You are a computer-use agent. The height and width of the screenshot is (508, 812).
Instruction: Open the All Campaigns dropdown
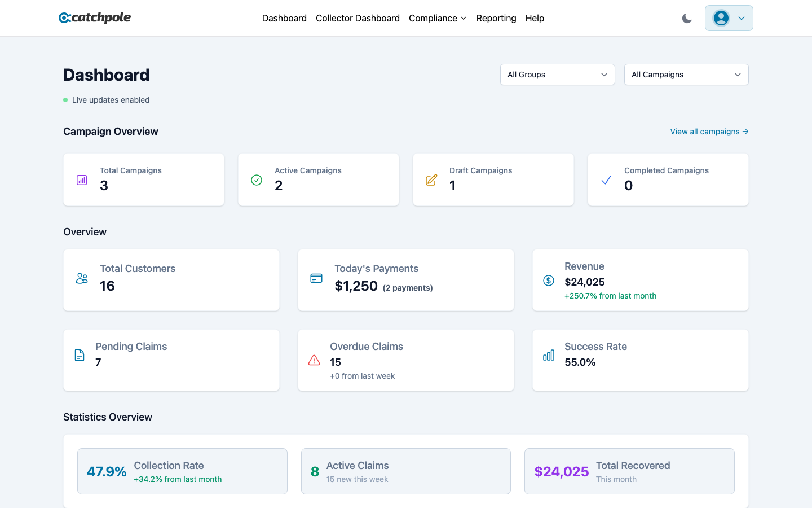click(x=686, y=74)
